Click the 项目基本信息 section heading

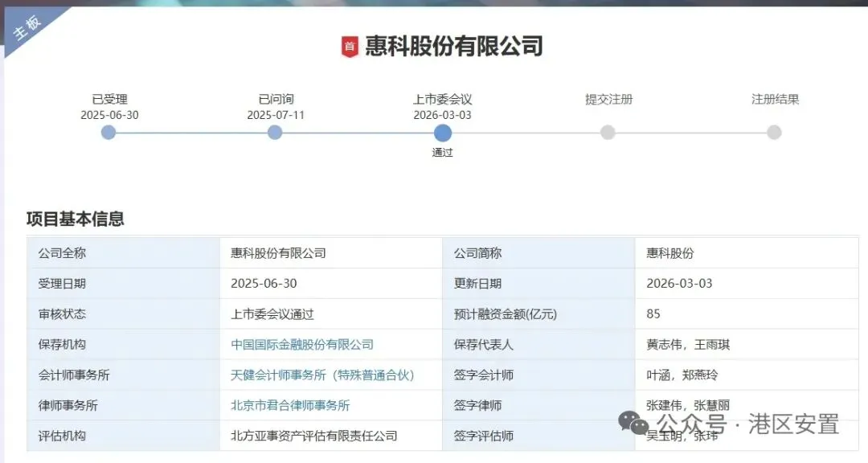(x=76, y=219)
